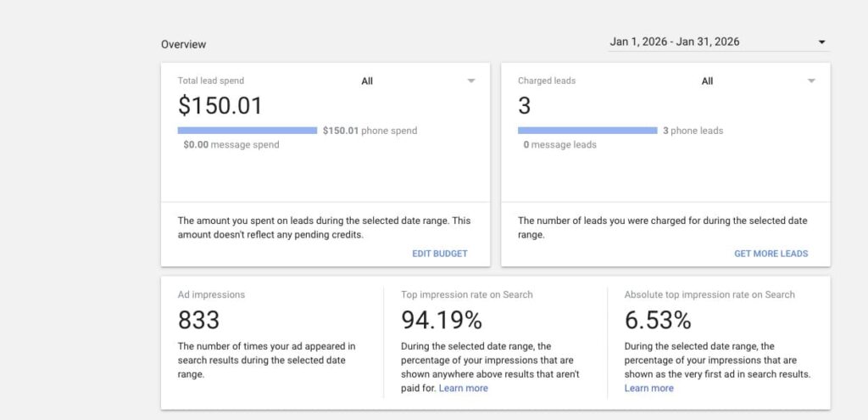The height and width of the screenshot is (420, 868).
Task: Select the Charged leads count 3
Action: (524, 105)
